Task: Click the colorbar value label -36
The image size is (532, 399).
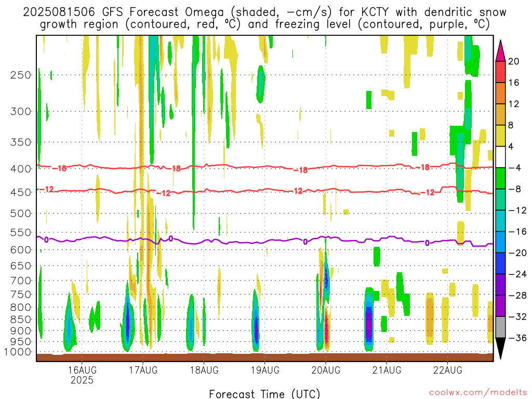Action: [517, 338]
